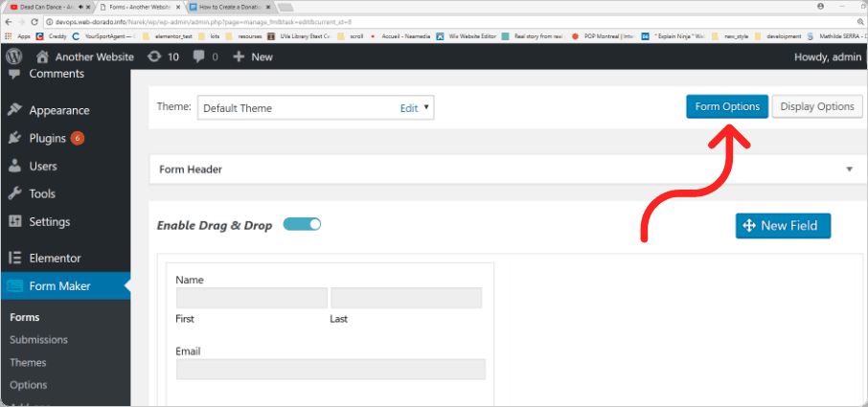This screenshot has height=407, width=868.
Task: Switch to How to Create a Donation tab
Action: click(230, 8)
